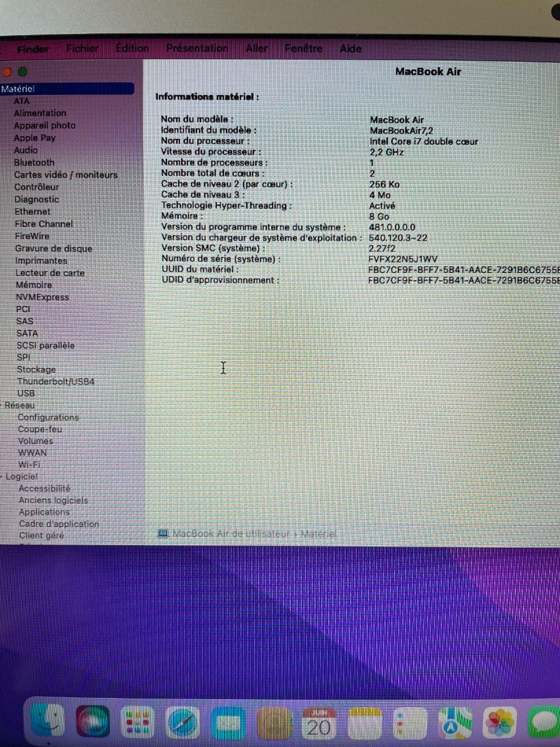Select Accessibilité under Logiciel
The image size is (560, 747).
tap(44, 488)
